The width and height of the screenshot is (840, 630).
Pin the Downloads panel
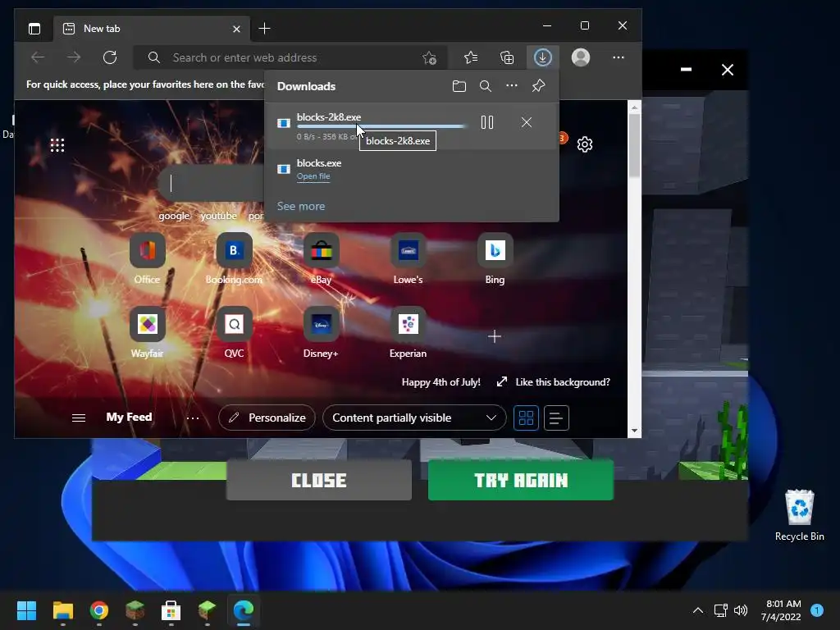click(x=538, y=85)
